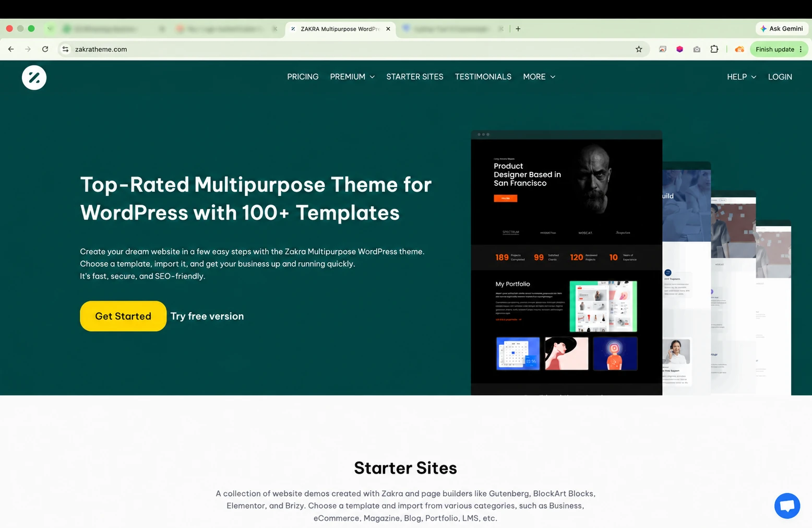Go forward with the browser forward arrow
The image size is (812, 528).
click(x=28, y=49)
